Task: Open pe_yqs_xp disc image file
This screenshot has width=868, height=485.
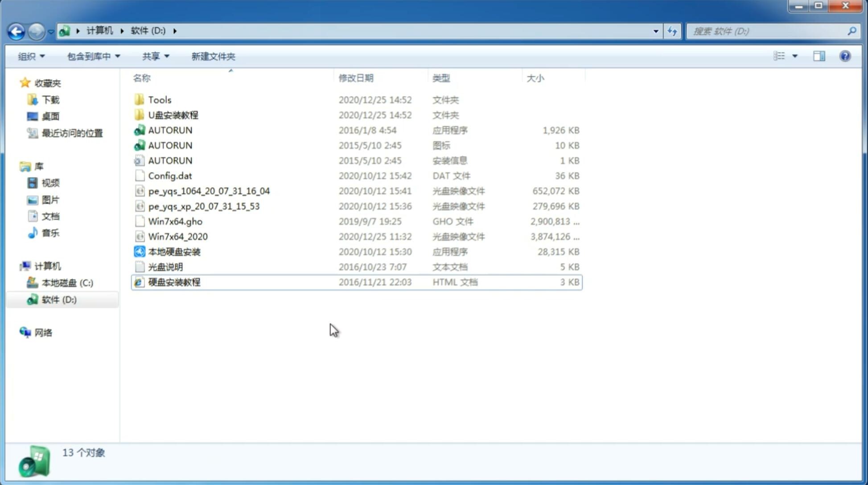Action: pyautogui.click(x=204, y=206)
